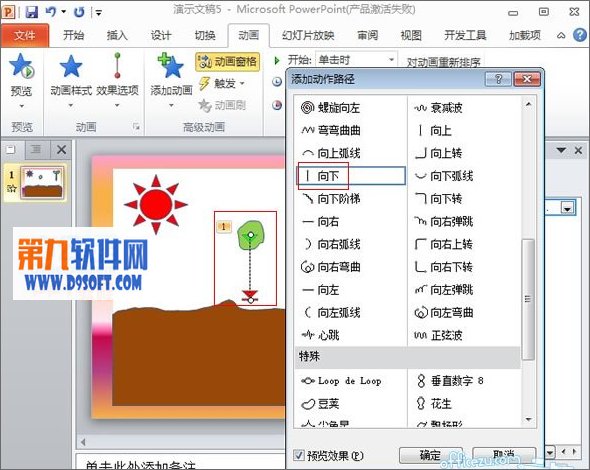
Task: Select 弯弯曲曲 motion path
Action: (x=331, y=131)
